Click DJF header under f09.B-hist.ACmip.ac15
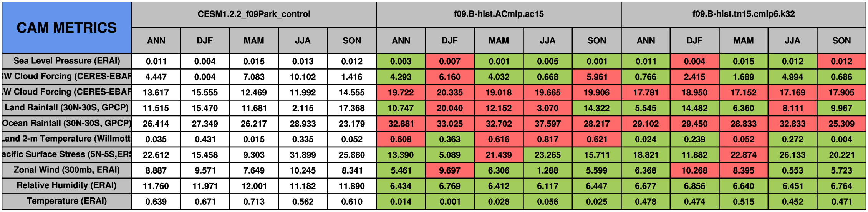 pos(449,41)
